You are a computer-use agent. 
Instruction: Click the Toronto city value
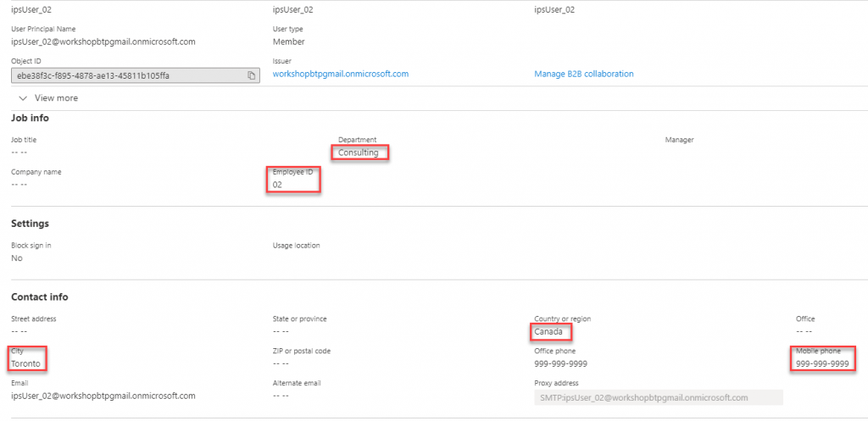pyautogui.click(x=25, y=364)
